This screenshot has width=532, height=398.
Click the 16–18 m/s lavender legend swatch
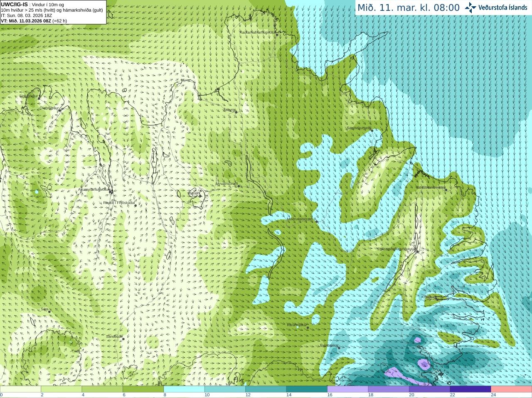coord(348,389)
